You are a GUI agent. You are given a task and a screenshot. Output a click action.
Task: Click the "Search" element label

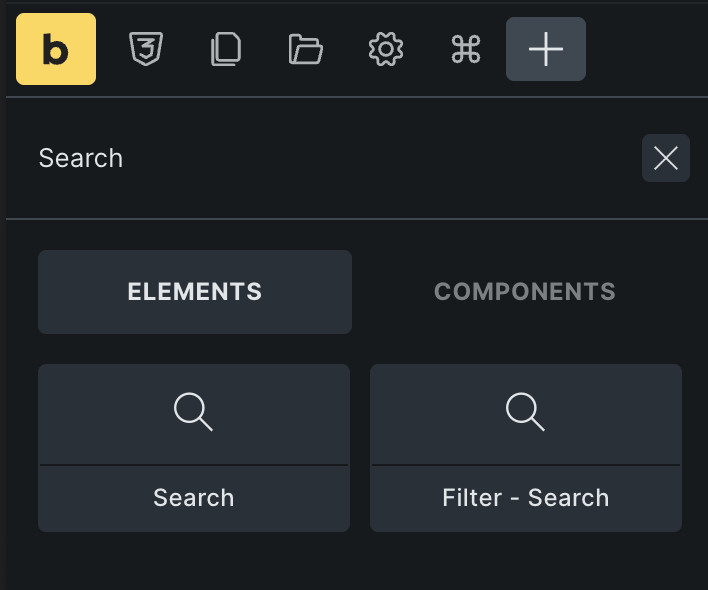[194, 498]
